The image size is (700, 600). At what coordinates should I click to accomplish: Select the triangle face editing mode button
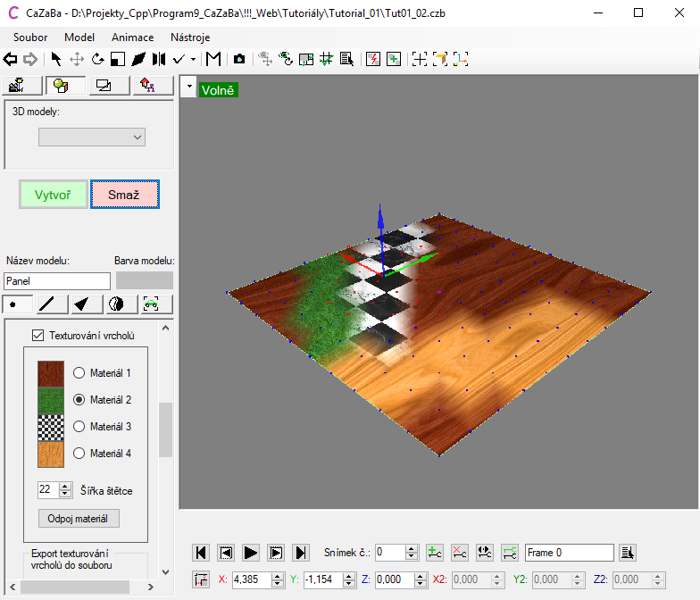(81, 304)
